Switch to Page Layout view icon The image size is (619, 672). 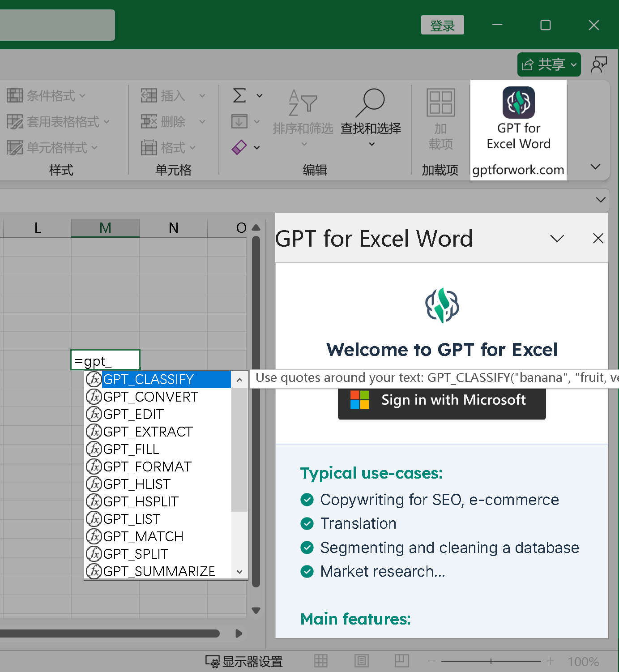[361, 661]
